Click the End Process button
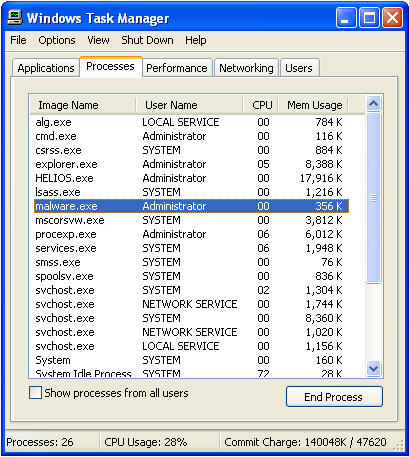The height and width of the screenshot is (457, 409). click(334, 397)
